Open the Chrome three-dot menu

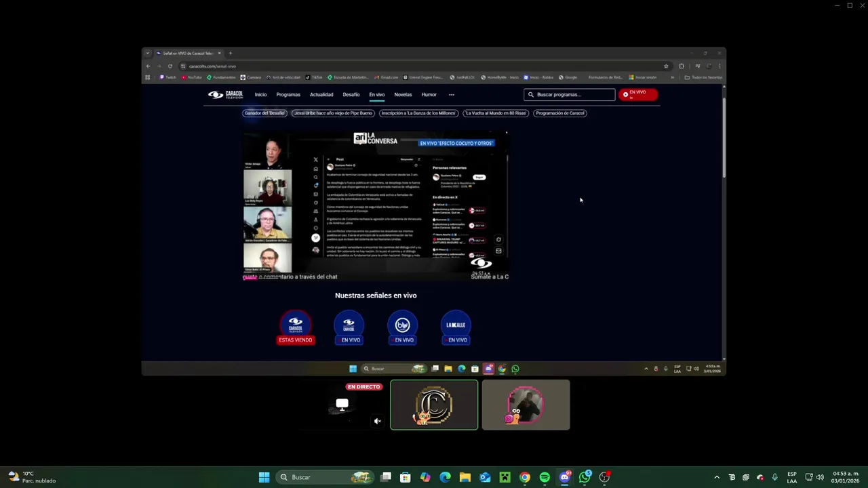[719, 66]
